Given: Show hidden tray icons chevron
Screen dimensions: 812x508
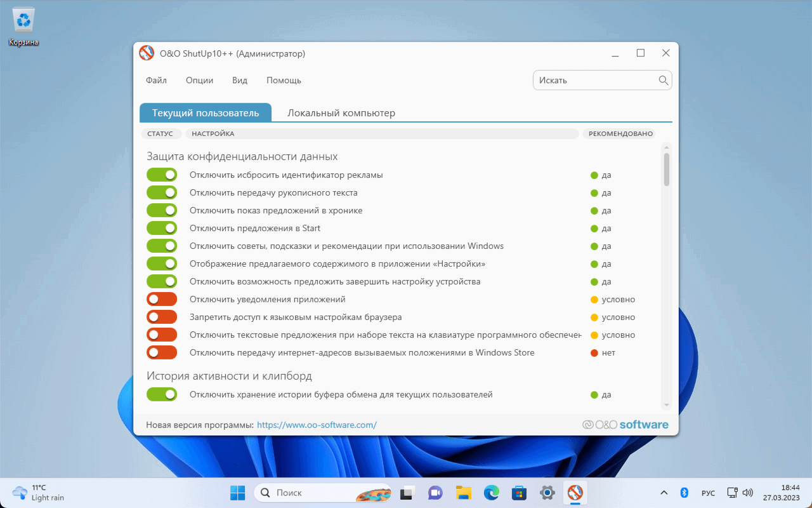Looking at the screenshot, I should 664,493.
